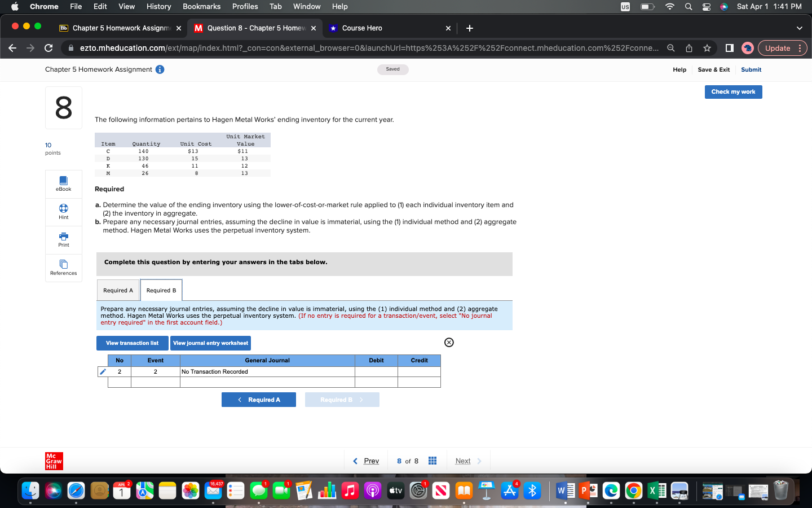Screen dimensions: 812x508
Task: Open the Music app in Dock
Action: 350,491
